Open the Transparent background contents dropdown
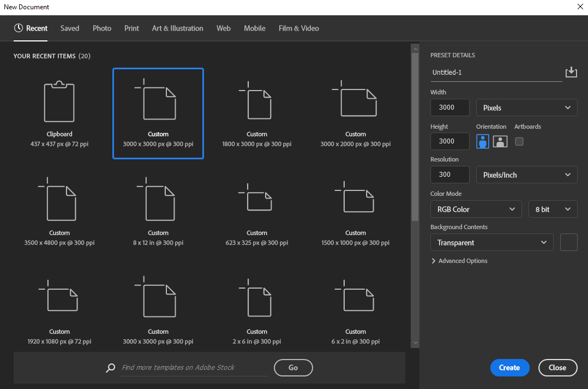This screenshot has height=389, width=588. 491,242
